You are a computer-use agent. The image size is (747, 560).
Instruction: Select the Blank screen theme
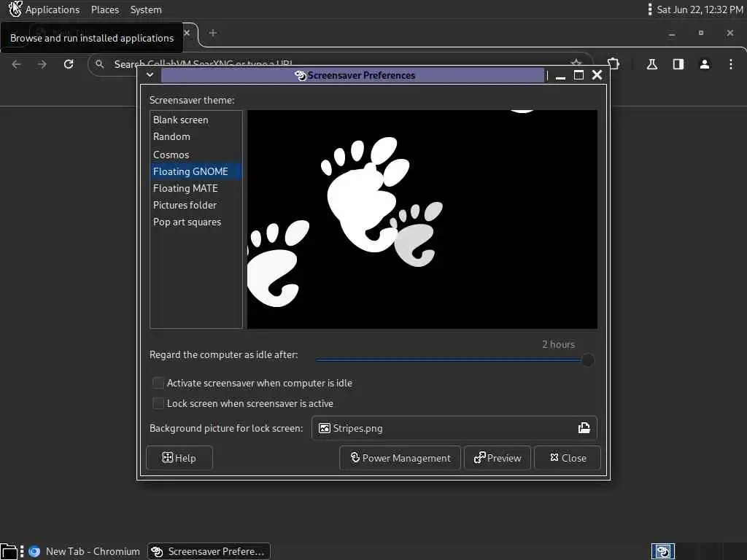click(x=196, y=120)
